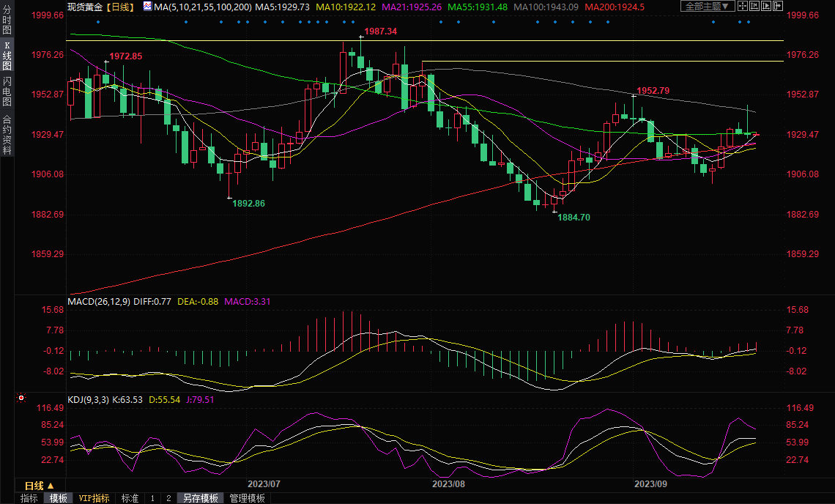Open the 全部主题 theme dropdown
835x504 pixels.
click(x=708, y=6)
